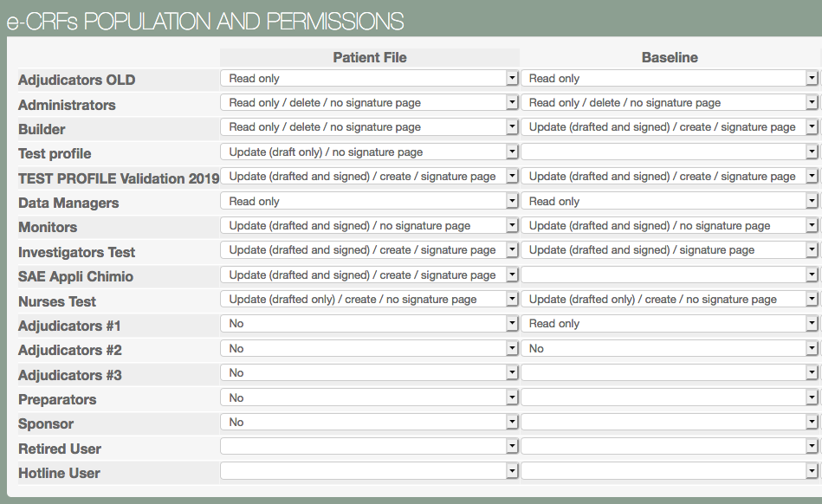Click the Hotline User row label
The image size is (822, 504).
click(x=59, y=473)
